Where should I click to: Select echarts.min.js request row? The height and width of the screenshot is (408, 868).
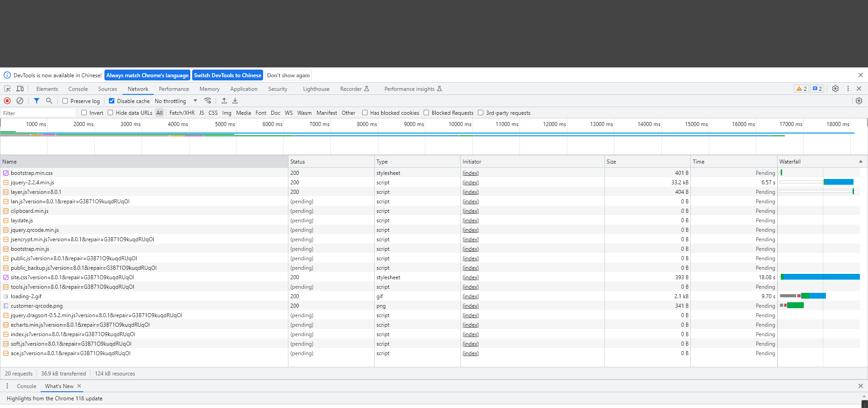(430, 325)
